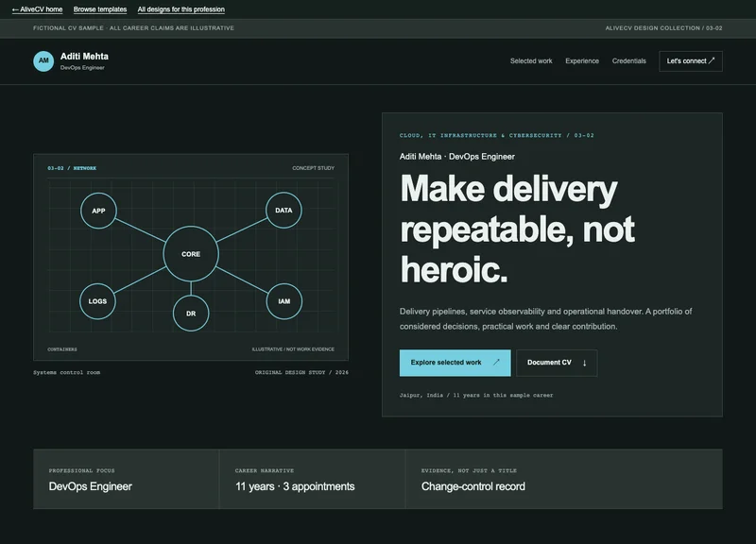Click the Let's connect button
The height and width of the screenshot is (544, 756).
click(x=691, y=61)
